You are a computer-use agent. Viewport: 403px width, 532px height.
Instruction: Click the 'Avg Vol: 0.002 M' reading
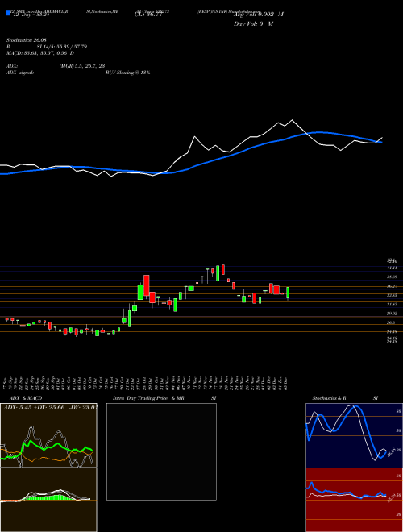(259, 15)
